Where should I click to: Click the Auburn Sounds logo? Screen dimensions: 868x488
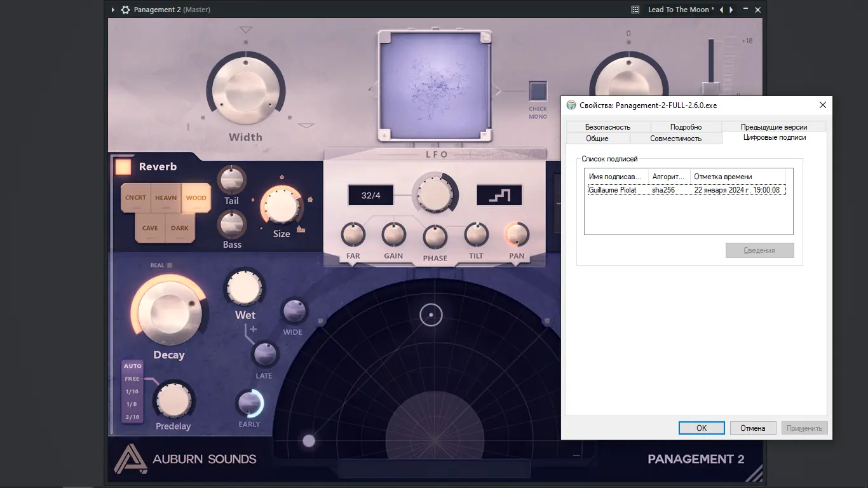(x=131, y=458)
